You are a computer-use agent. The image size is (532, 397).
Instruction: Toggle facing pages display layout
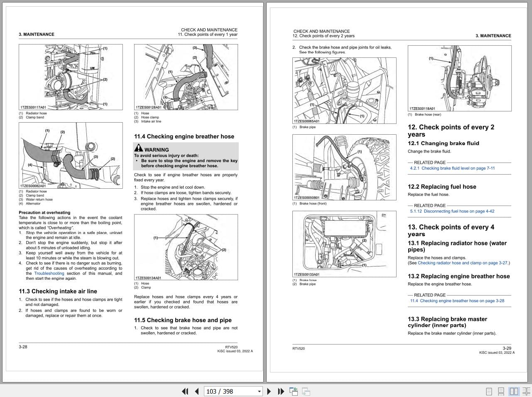(515, 391)
